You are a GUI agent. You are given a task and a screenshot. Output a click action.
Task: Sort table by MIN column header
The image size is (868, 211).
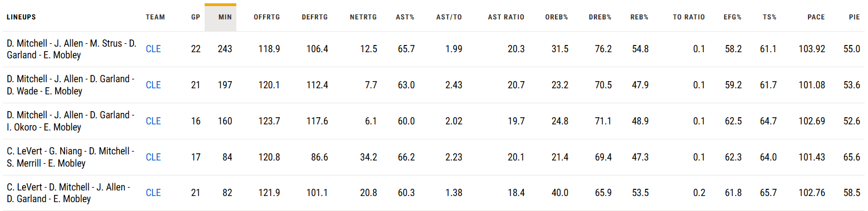pos(225,17)
